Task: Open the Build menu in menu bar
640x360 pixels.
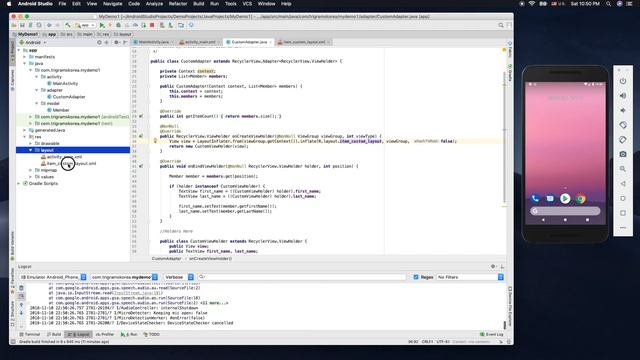Action: (x=198, y=4)
